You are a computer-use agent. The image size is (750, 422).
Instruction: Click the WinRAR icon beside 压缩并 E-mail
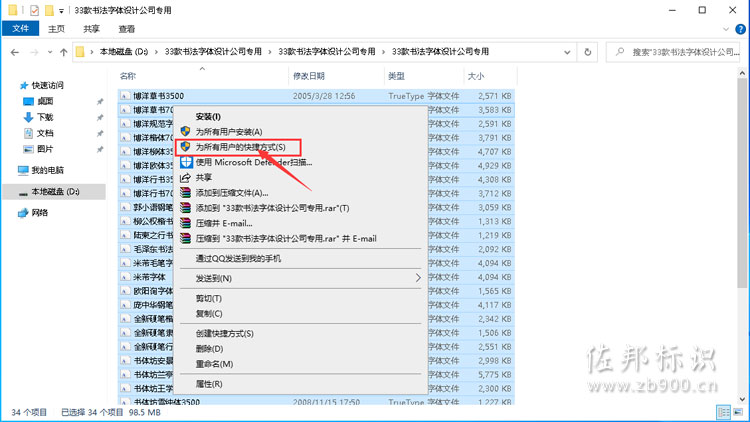coord(184,223)
